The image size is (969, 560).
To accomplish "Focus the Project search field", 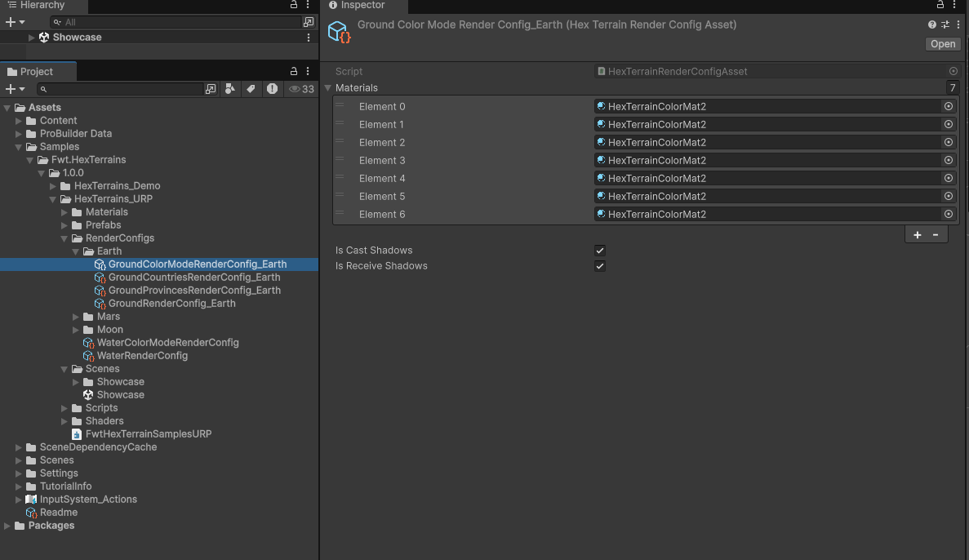I will tap(121, 89).
